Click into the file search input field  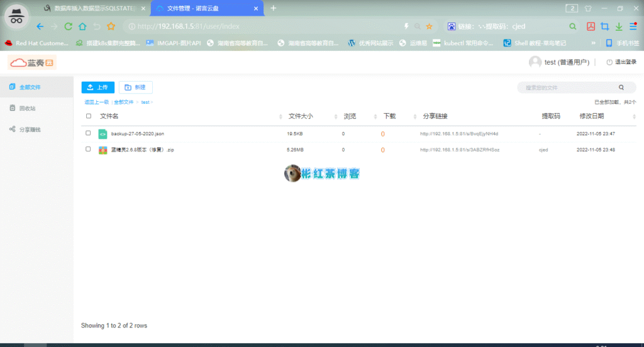[566, 88]
